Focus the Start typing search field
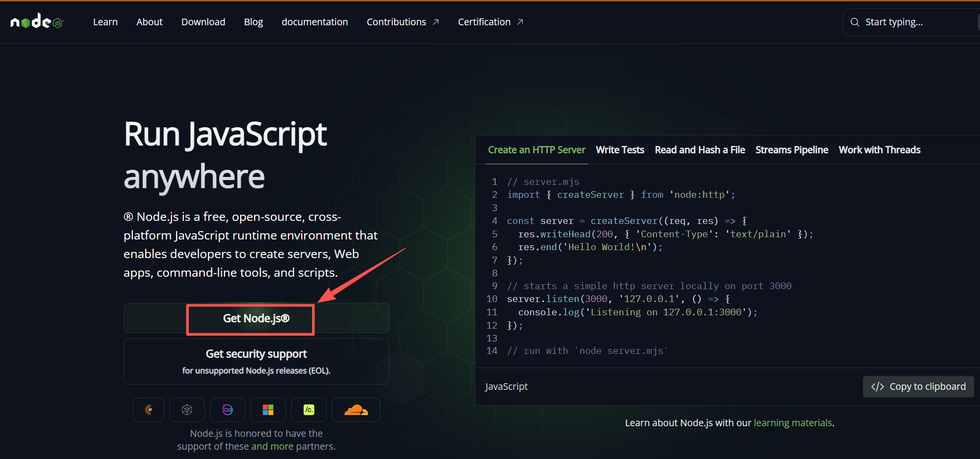The image size is (980, 459). coord(911,22)
